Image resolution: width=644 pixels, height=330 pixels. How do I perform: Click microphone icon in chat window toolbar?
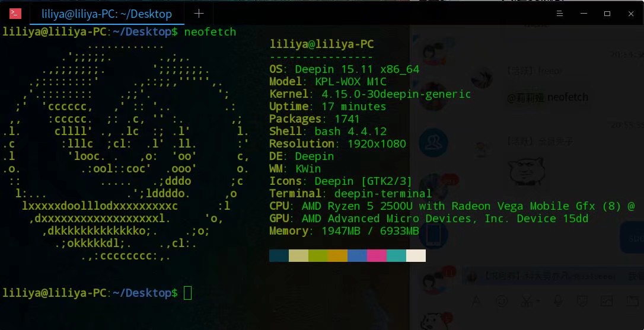[558, 302]
